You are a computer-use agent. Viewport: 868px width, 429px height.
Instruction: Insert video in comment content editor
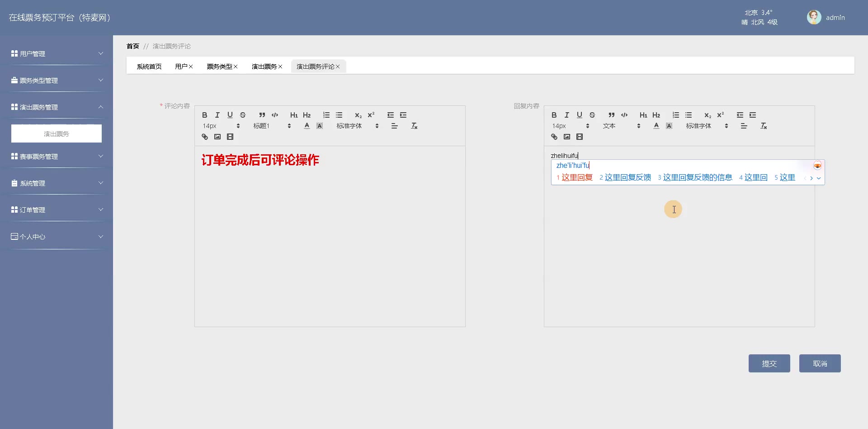pyautogui.click(x=230, y=137)
